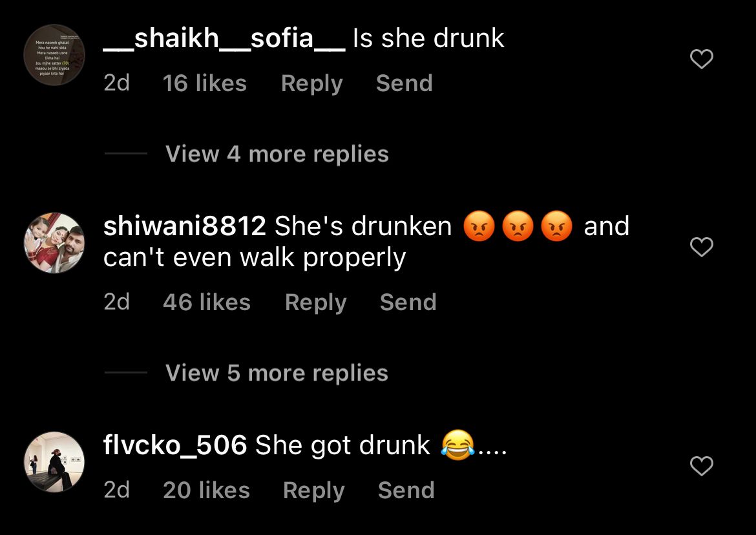View the 20 likes list

(206, 490)
